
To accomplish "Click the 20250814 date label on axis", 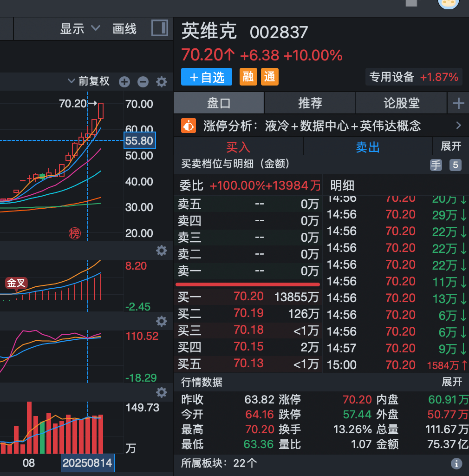I will click(88, 463).
